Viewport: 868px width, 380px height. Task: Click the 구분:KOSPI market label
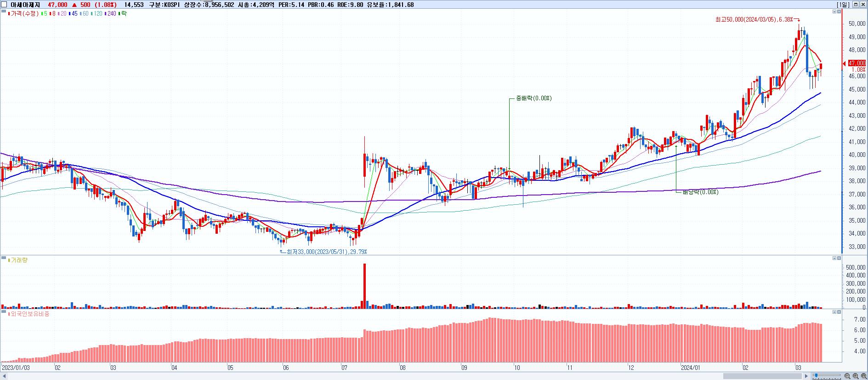coord(165,5)
